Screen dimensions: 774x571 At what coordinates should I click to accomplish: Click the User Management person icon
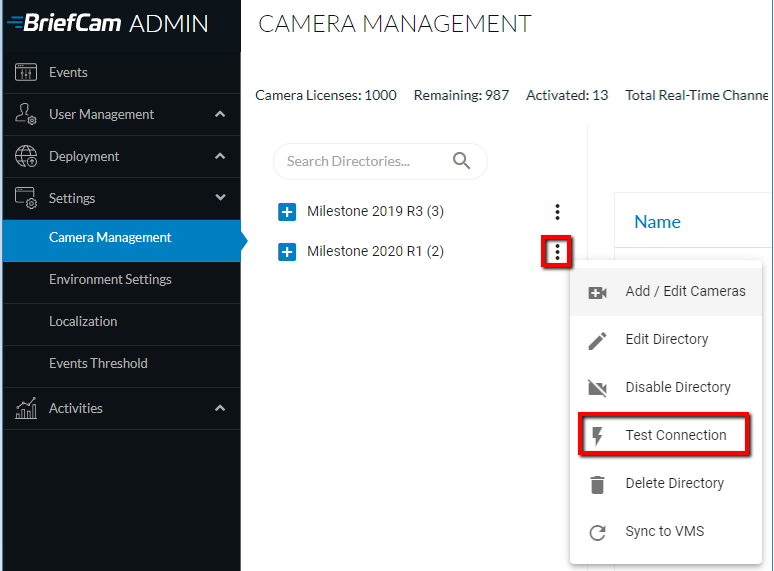pyautogui.click(x=26, y=114)
